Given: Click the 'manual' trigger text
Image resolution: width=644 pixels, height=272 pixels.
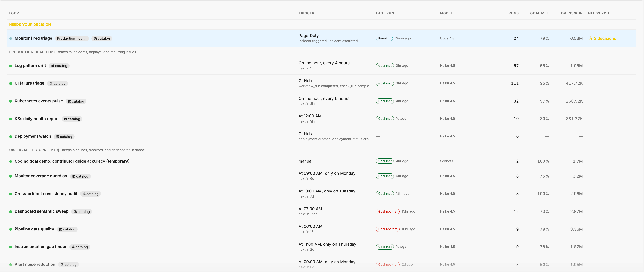Looking at the screenshot, I should 305,161.
